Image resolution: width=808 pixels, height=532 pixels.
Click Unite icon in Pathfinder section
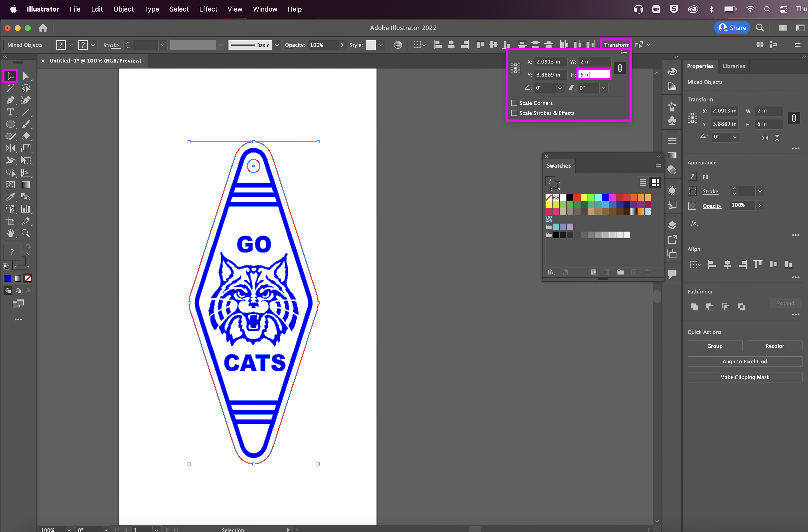point(694,307)
